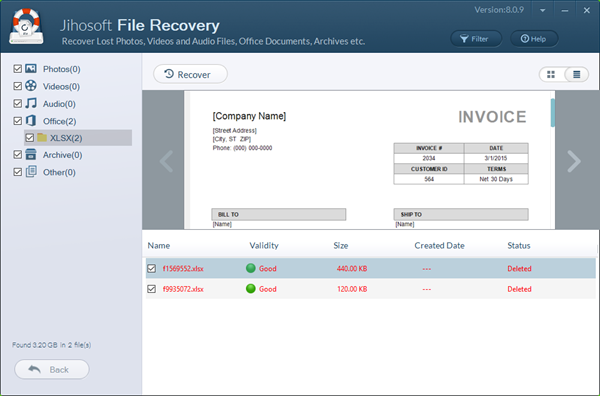This screenshot has height=396, width=600.
Task: Sort by Validity column header
Action: point(264,246)
